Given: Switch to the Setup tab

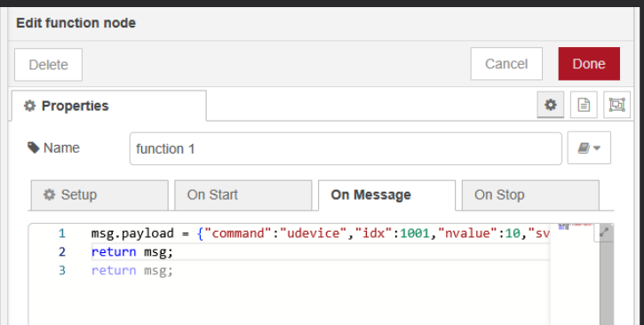Looking at the screenshot, I should click(99, 194).
